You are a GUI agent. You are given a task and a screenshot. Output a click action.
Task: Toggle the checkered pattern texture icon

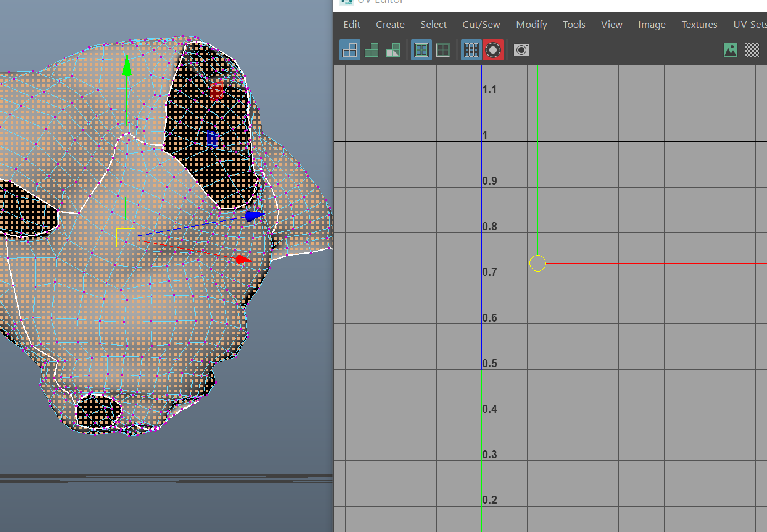[x=752, y=50]
